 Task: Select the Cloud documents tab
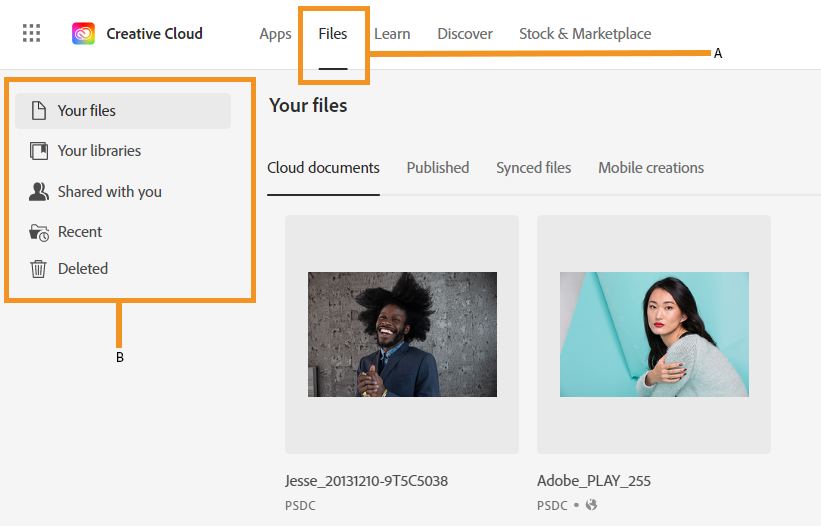tap(323, 168)
